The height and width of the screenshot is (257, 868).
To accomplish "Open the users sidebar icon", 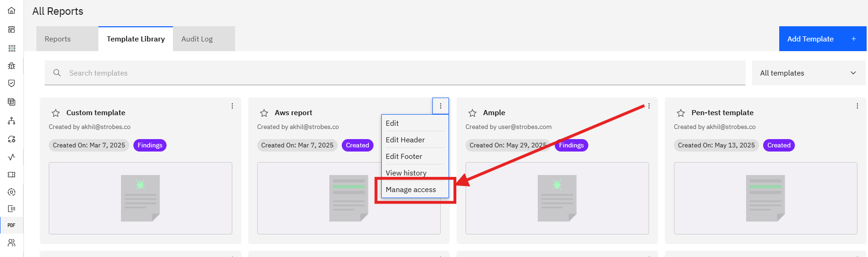I will pyautogui.click(x=11, y=243).
